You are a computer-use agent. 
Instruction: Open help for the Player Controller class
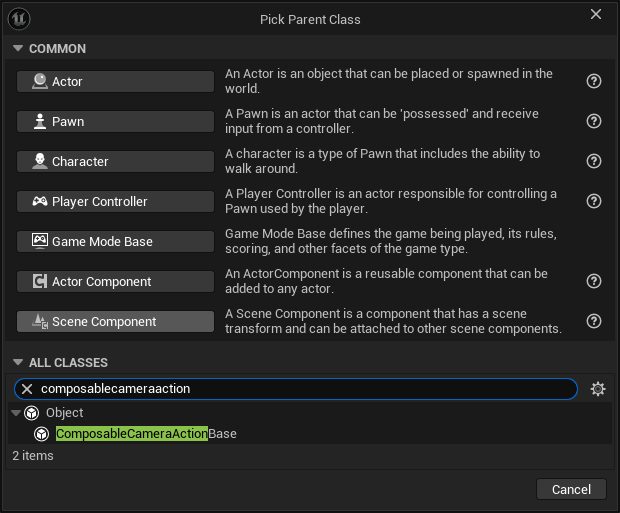(x=594, y=201)
